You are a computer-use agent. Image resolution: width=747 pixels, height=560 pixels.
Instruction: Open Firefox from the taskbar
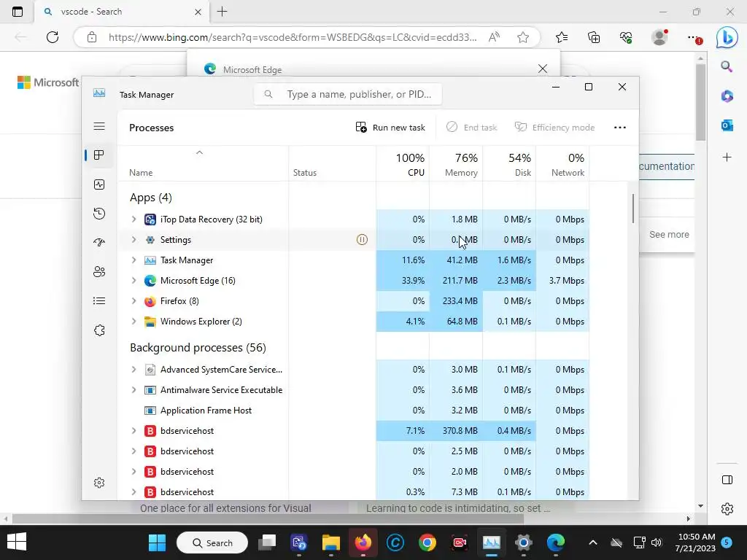(363, 542)
